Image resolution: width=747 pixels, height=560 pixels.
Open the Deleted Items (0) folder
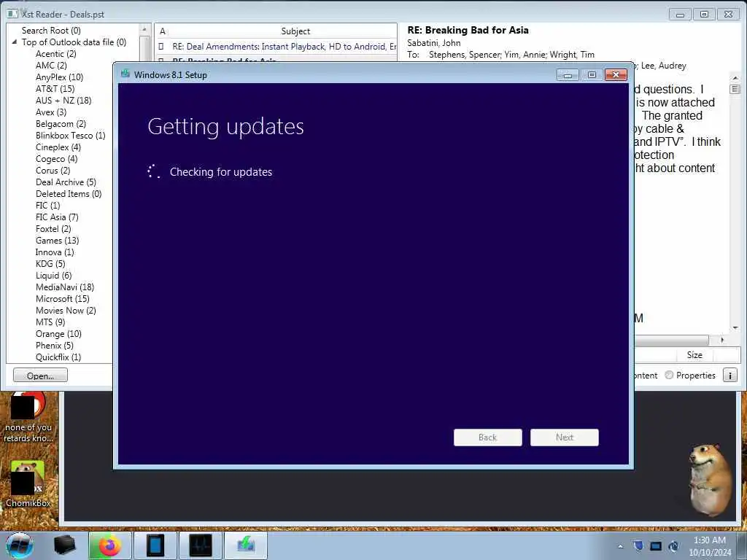coord(69,194)
